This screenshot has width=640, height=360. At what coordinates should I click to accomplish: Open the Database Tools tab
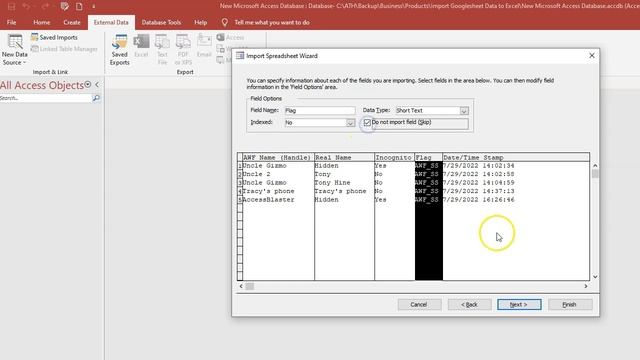pos(161,22)
